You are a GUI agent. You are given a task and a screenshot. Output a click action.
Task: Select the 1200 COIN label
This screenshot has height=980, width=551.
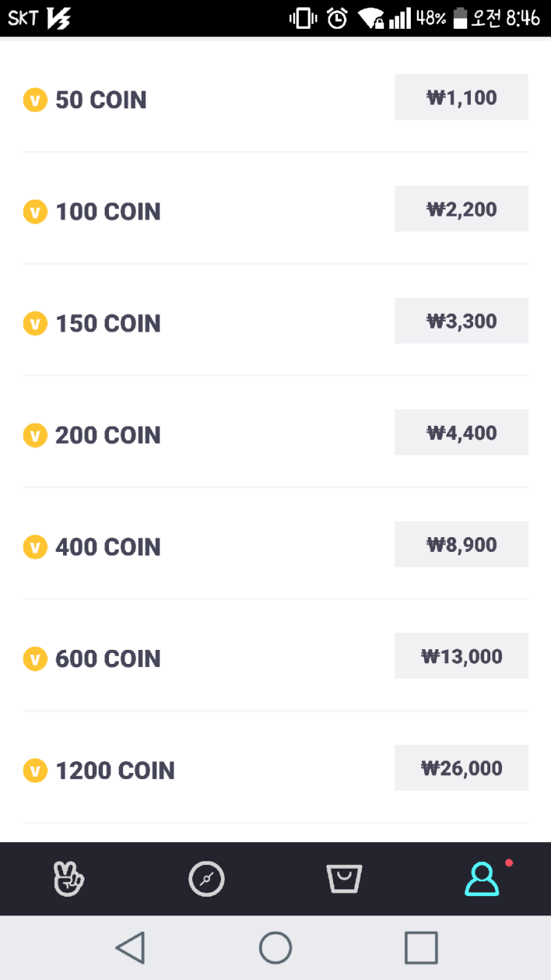[115, 771]
